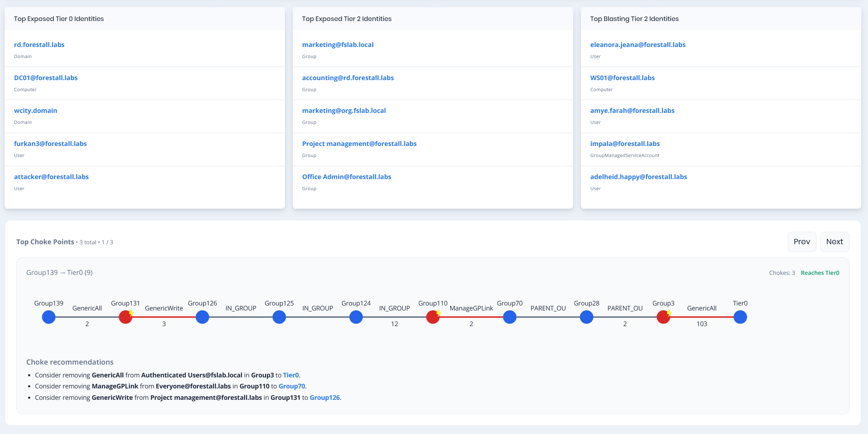
Task: Open marketing@fslab.local group link
Action: 338,45
